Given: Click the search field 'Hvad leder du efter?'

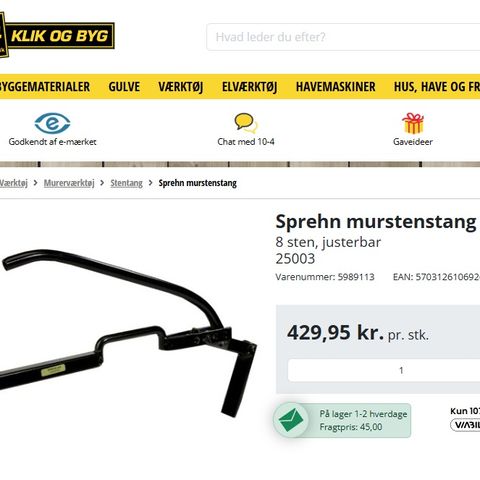Looking at the screenshot, I should click(343, 37).
